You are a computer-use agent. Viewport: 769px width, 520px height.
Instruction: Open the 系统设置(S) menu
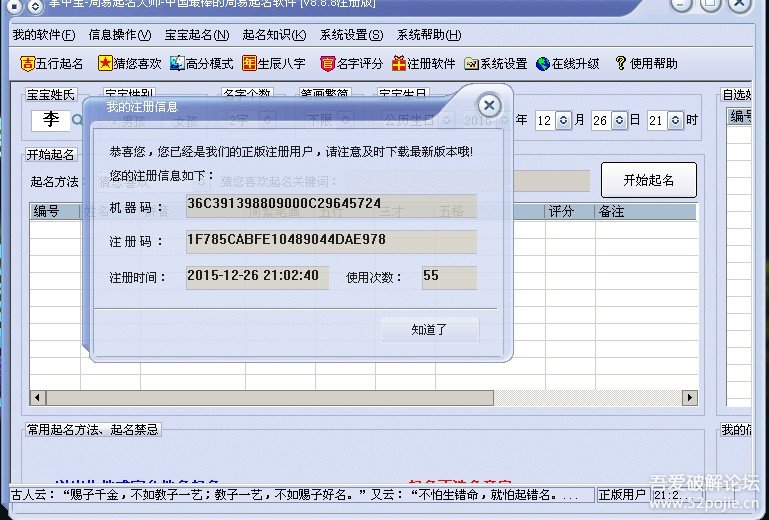click(x=351, y=35)
